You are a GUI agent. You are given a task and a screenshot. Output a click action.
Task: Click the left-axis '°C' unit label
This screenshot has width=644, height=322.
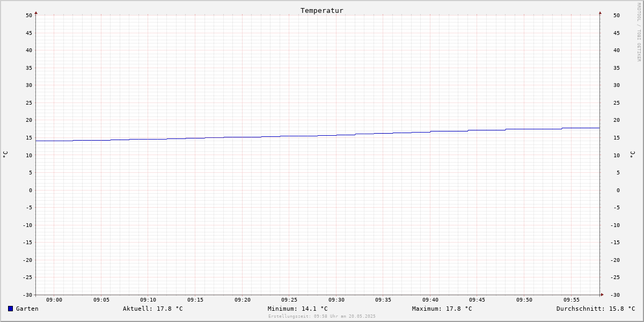pyautogui.click(x=5, y=155)
